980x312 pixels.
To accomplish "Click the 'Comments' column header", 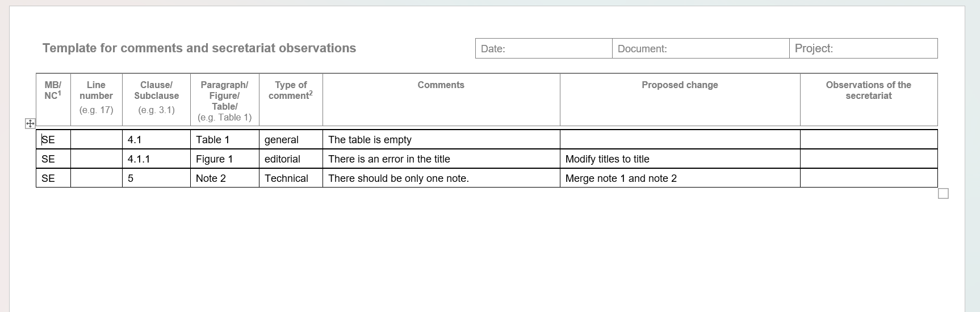I will pos(441,85).
